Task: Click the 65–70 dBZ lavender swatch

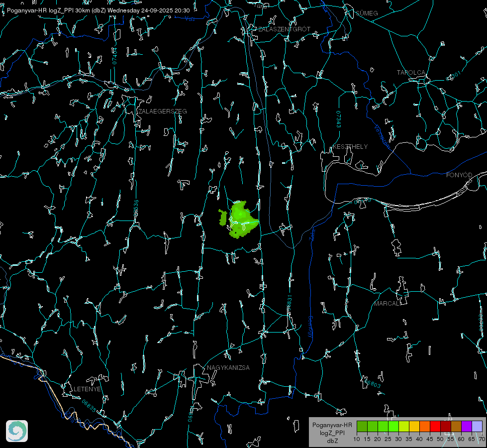Action: click(477, 426)
